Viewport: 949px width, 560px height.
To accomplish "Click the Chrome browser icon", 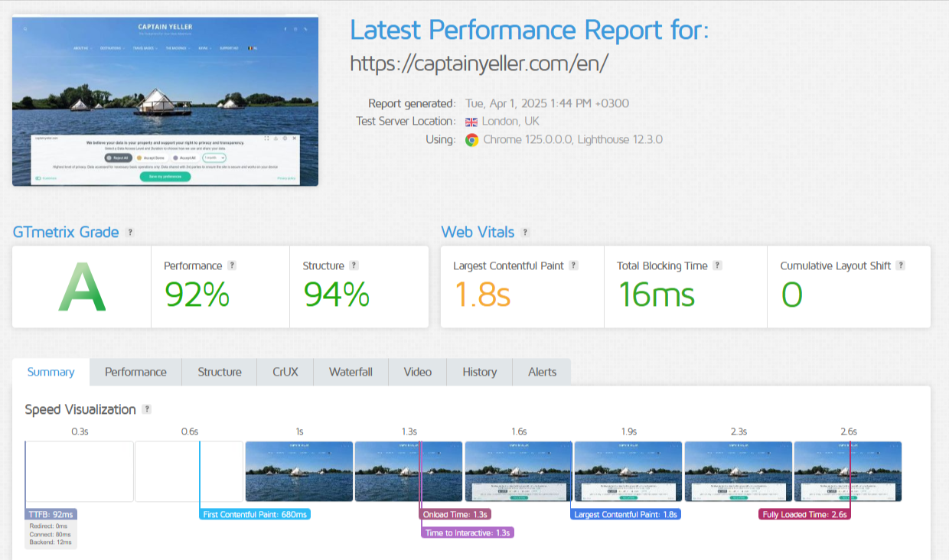I will tap(471, 140).
